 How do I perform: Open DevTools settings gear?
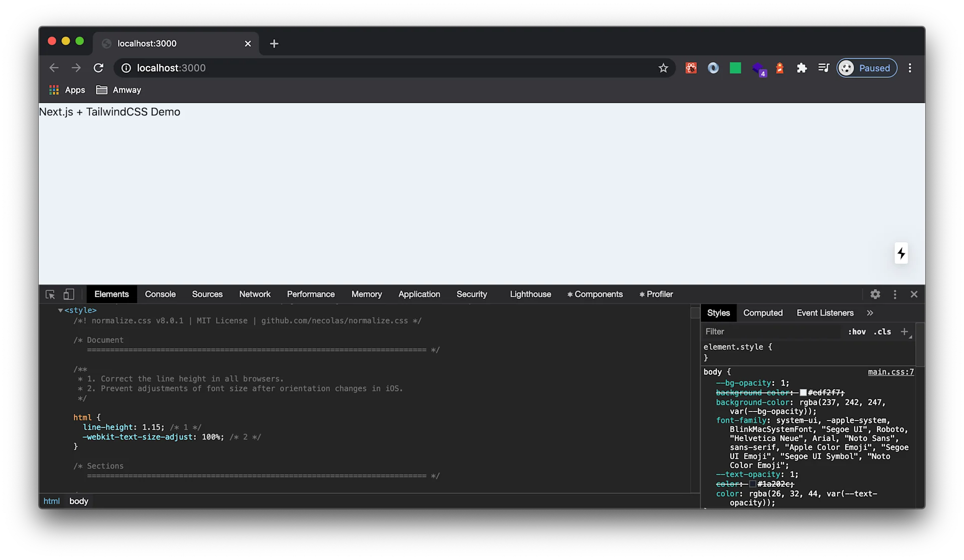(875, 294)
